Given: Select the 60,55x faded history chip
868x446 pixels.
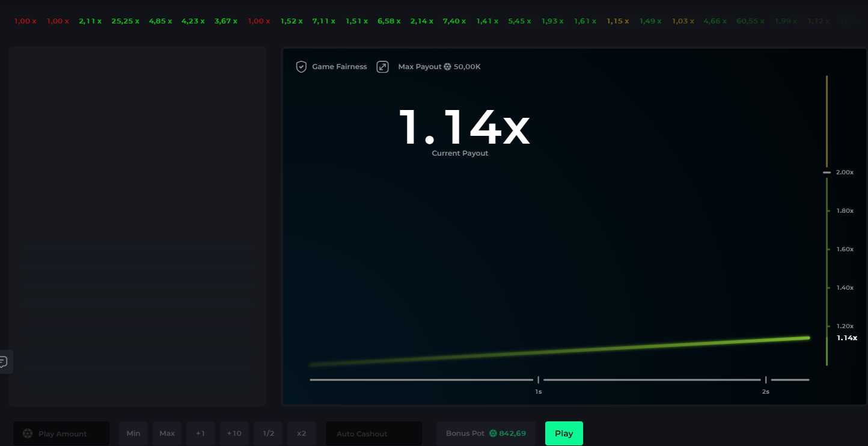Looking at the screenshot, I should (x=750, y=20).
